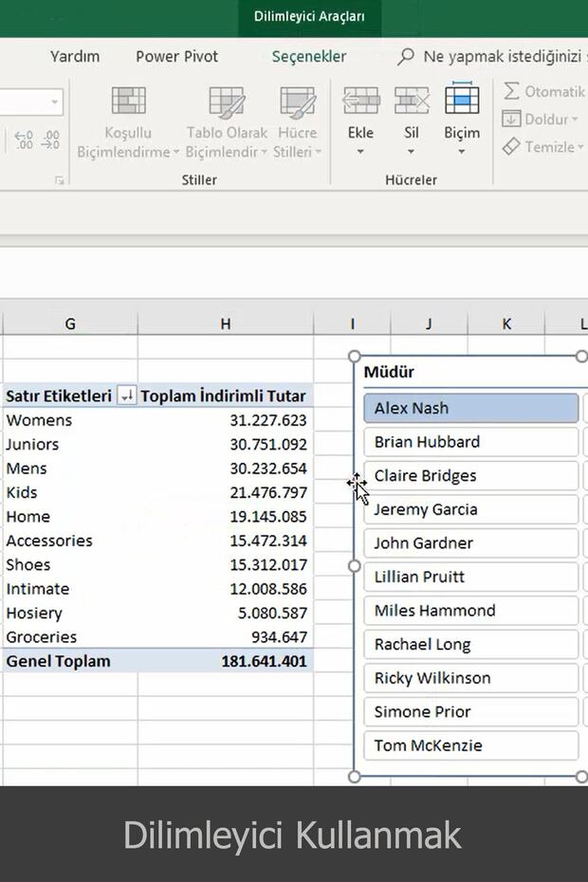Open Tablo Olarak Biçimlendir icon
The width and height of the screenshot is (588, 882).
coord(227,102)
